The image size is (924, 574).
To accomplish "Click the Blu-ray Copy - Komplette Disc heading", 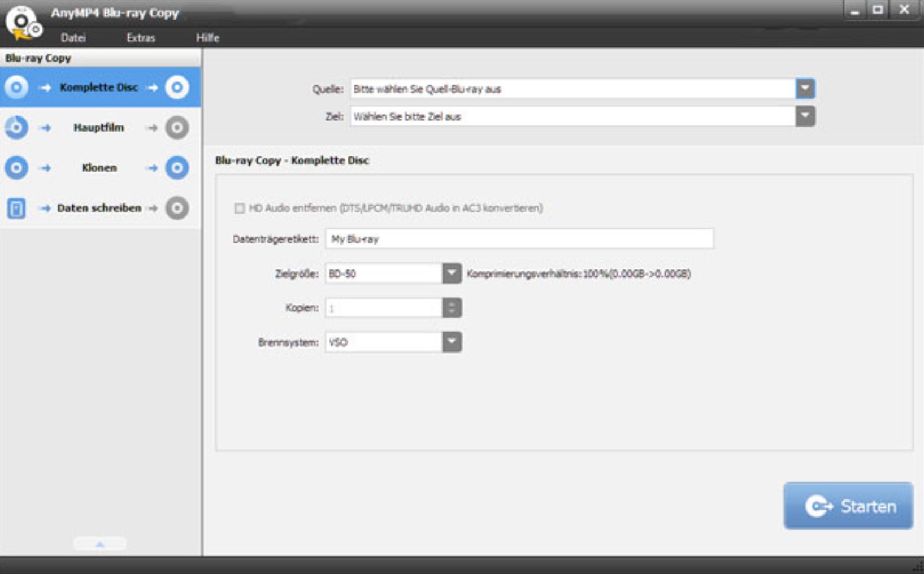I will 292,160.
